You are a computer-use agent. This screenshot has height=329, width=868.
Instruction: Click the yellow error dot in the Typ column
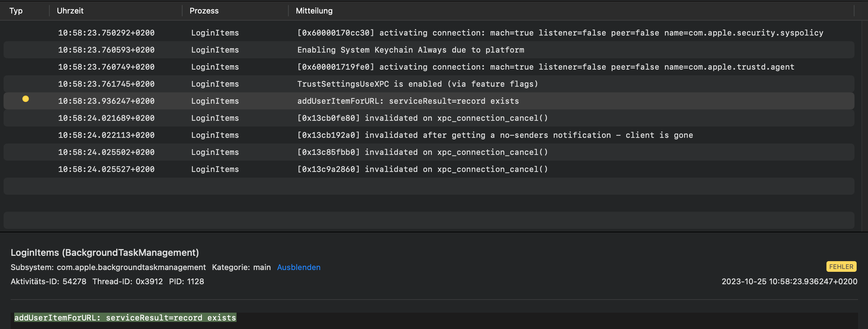click(x=26, y=99)
